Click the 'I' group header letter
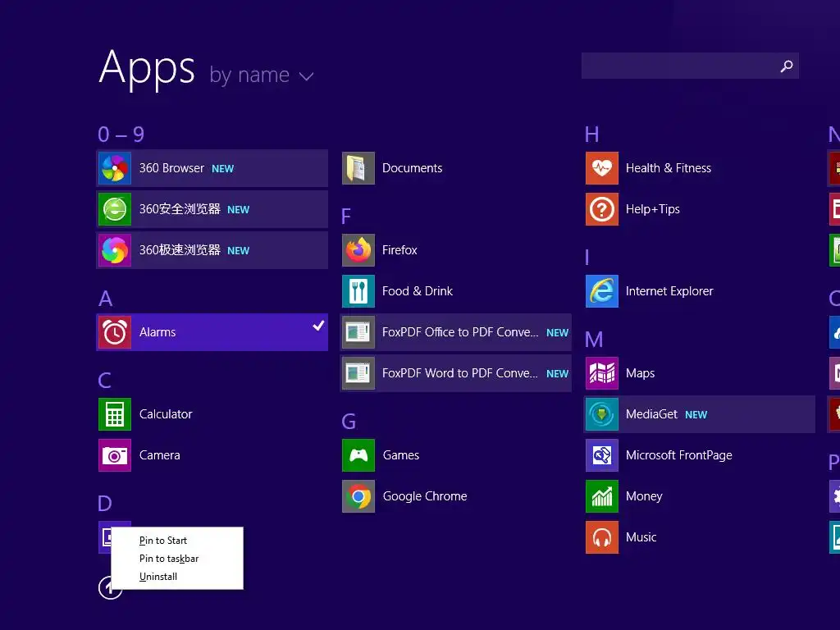The height and width of the screenshot is (630, 840). [x=587, y=258]
